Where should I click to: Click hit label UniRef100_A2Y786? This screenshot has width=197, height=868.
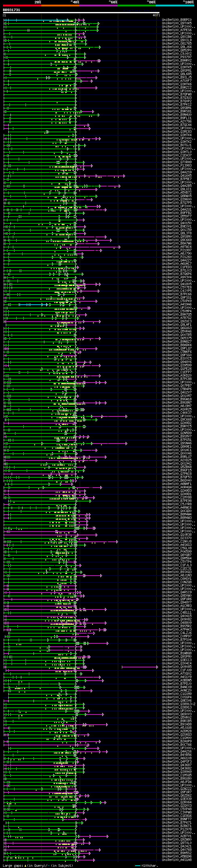click(177, 121)
